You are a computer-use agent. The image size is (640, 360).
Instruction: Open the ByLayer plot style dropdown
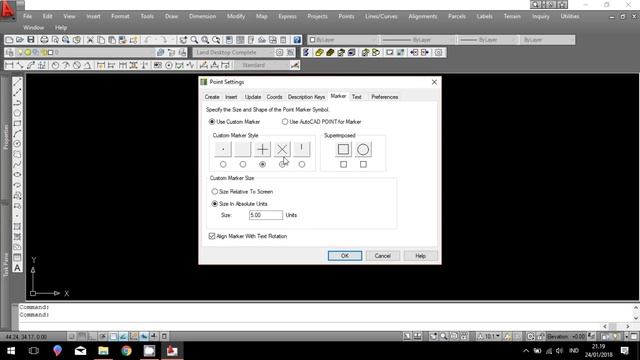click(548, 40)
